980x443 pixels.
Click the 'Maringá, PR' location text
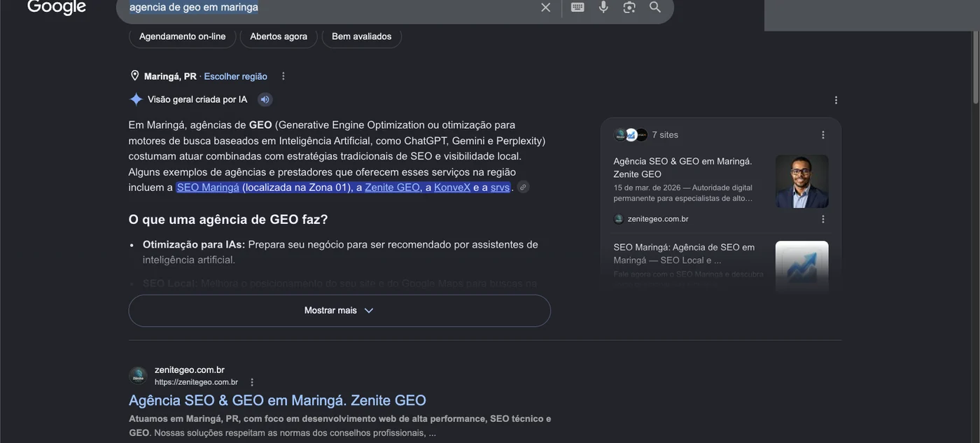click(170, 76)
